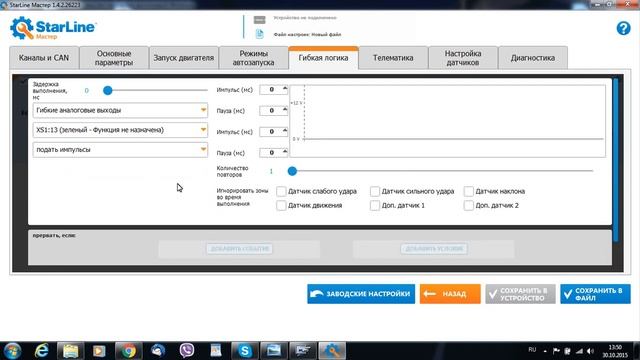
Task: Increase first Импульс (мс) spinner
Action: pyautogui.click(x=285, y=88)
